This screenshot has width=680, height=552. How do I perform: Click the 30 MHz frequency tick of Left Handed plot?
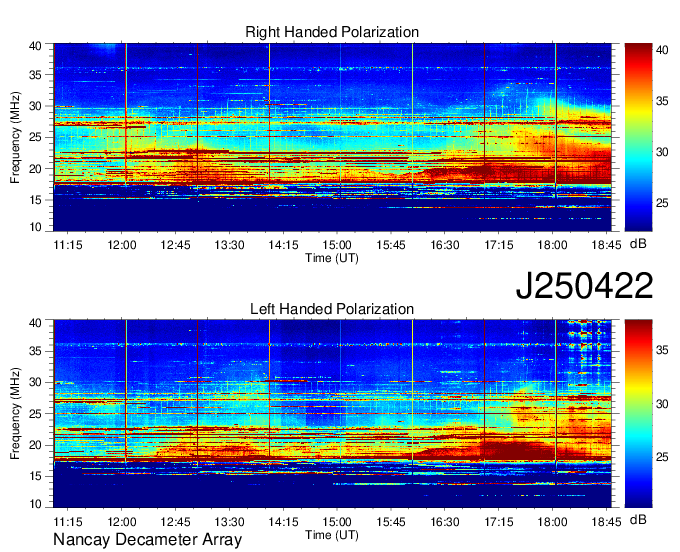35,382
